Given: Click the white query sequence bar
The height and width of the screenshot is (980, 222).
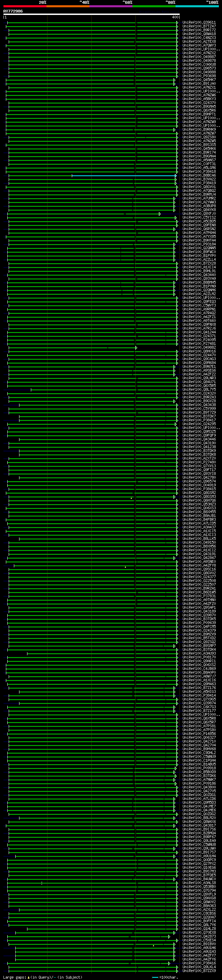Looking at the screenshot, I should pos(92,15).
